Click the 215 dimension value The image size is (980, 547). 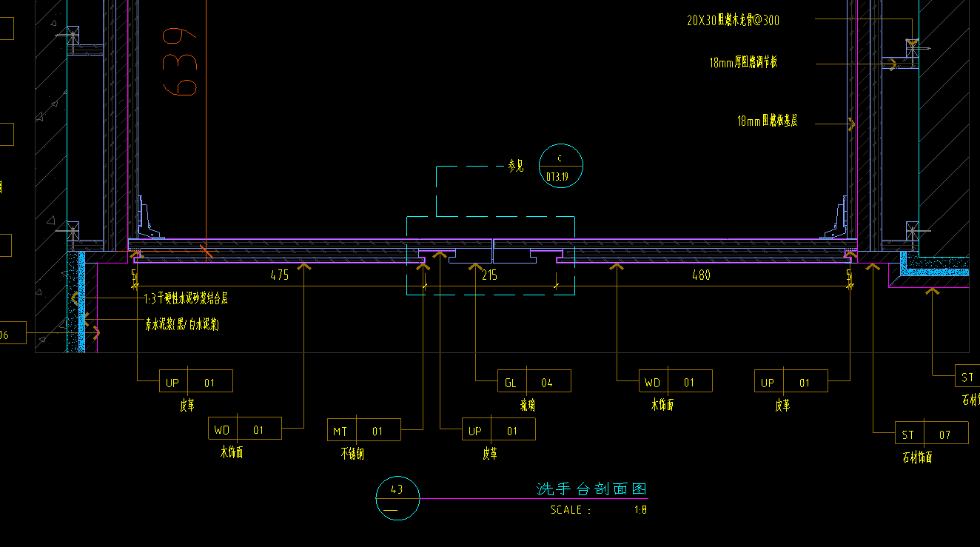[489, 275]
